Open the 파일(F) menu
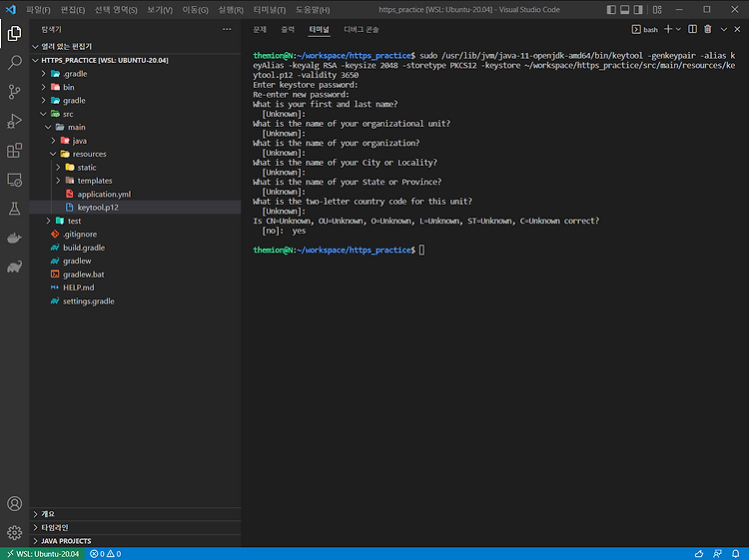The image size is (749, 560). tap(38, 10)
